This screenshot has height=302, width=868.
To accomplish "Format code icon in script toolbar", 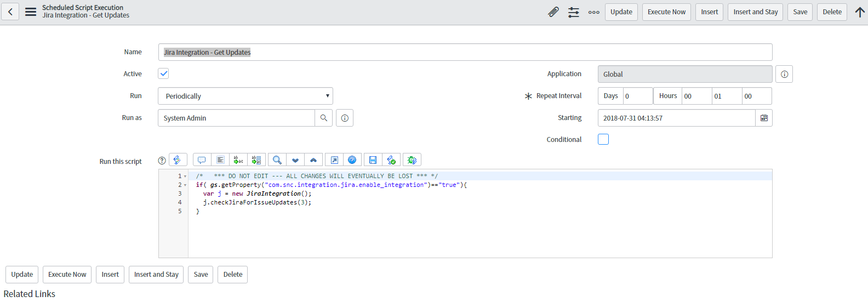I will pos(220,160).
